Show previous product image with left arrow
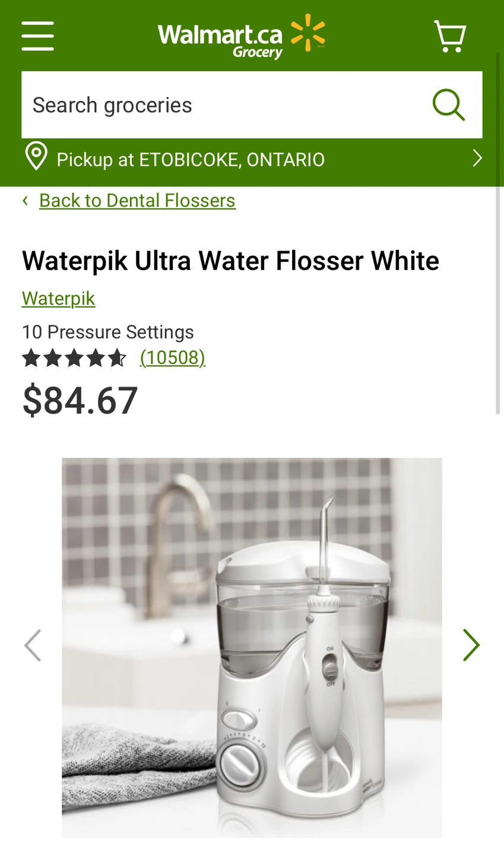Viewport: 504px width, 855px height. coord(33,645)
